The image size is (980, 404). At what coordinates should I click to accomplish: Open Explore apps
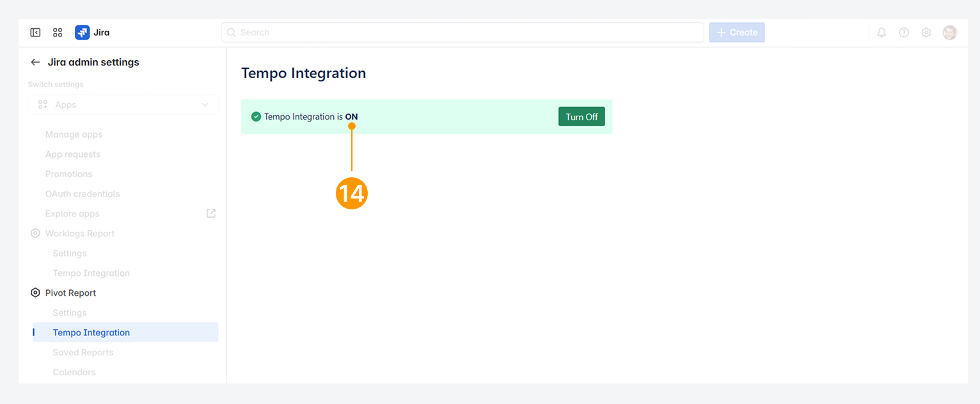tap(72, 214)
